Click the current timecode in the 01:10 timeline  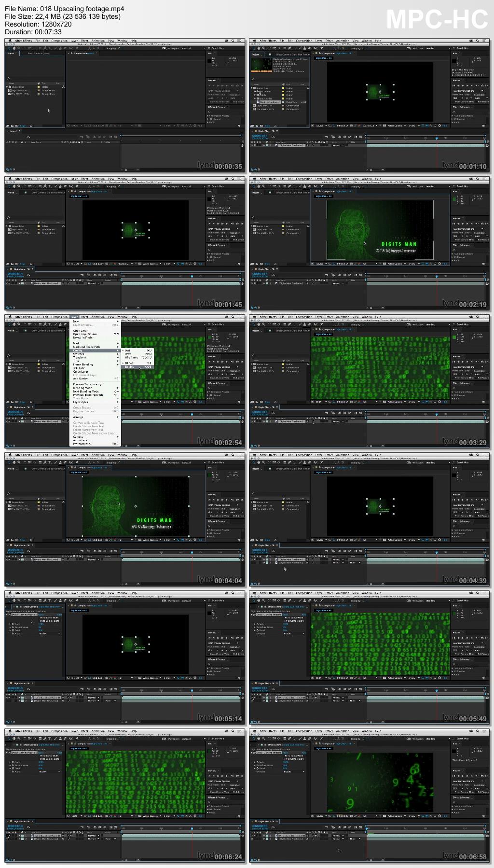point(260,135)
